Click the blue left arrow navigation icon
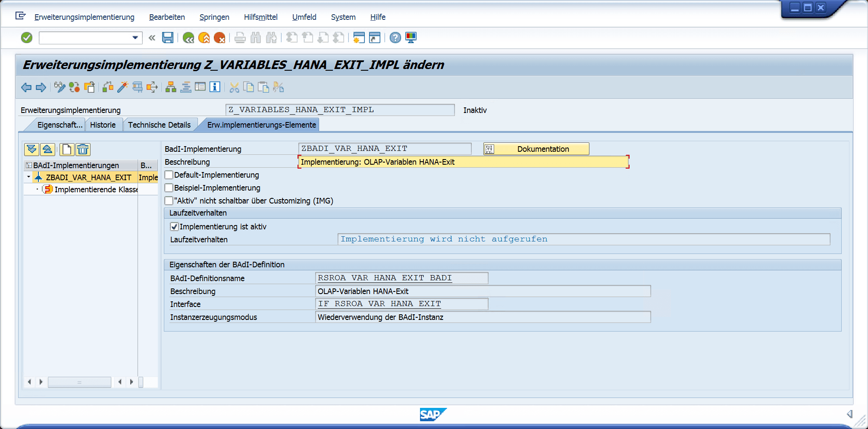The image size is (868, 429). coord(26,88)
